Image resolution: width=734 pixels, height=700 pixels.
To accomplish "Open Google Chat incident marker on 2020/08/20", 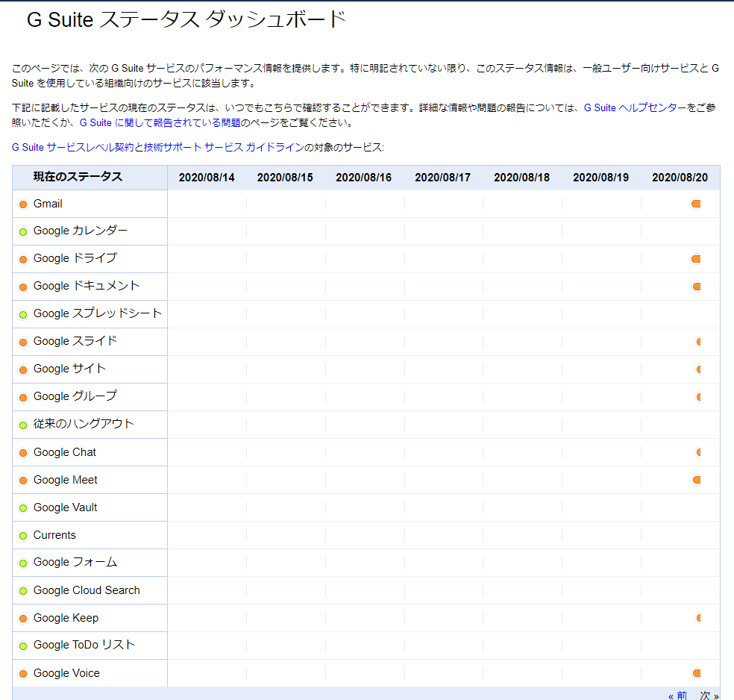I will (698, 452).
